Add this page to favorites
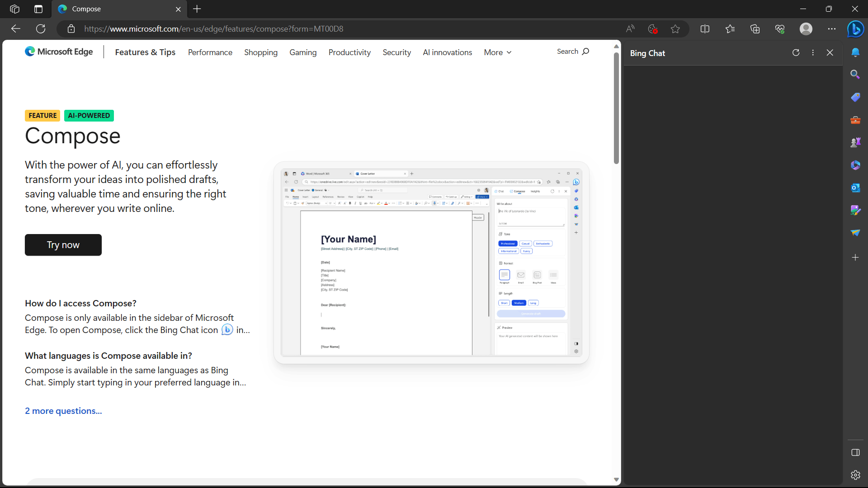Viewport: 868px width, 488px height. coord(675,29)
